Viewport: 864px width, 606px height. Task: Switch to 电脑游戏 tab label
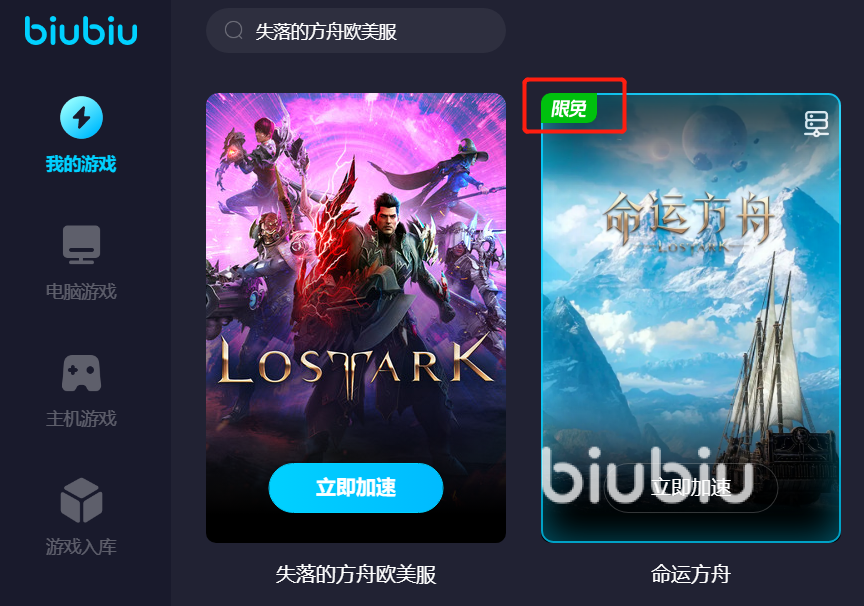pyautogui.click(x=81, y=291)
